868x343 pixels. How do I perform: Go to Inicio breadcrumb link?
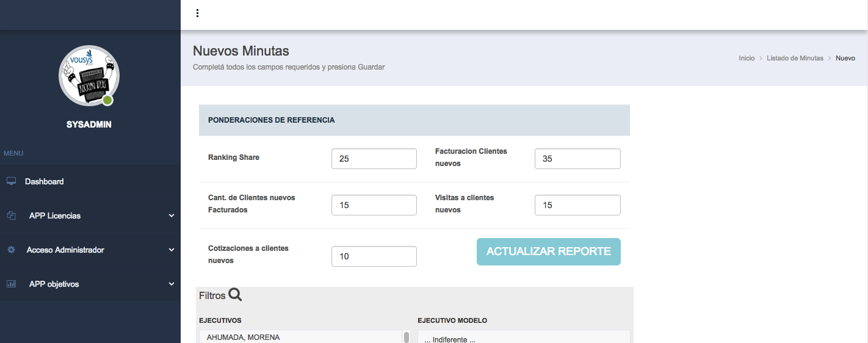pyautogui.click(x=747, y=58)
